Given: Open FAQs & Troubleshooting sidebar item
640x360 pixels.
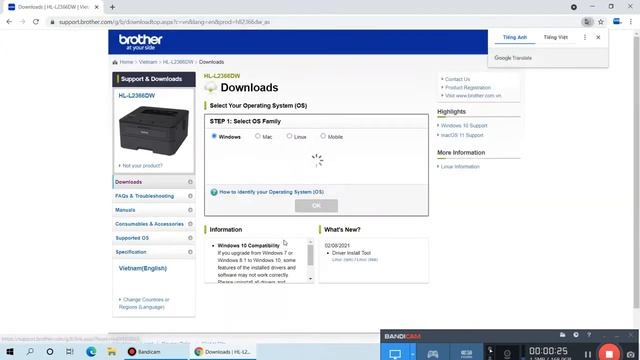Looking at the screenshot, I should (154, 196).
